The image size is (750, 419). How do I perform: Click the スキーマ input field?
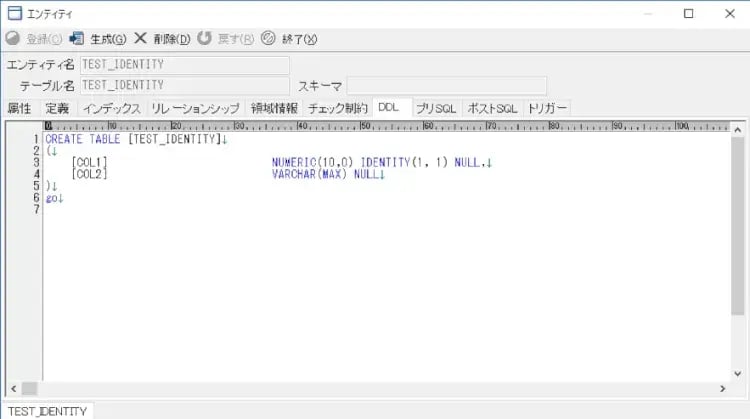tap(447, 86)
